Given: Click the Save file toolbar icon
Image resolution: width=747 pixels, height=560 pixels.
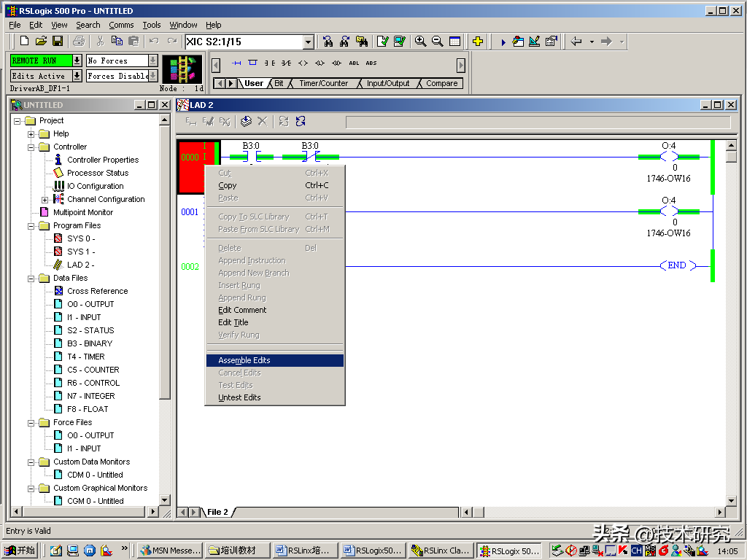Looking at the screenshot, I should click(58, 42).
